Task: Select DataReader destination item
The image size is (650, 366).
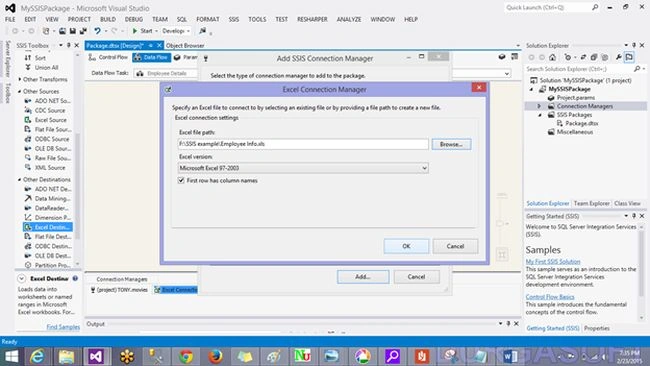Action: pos(47,208)
